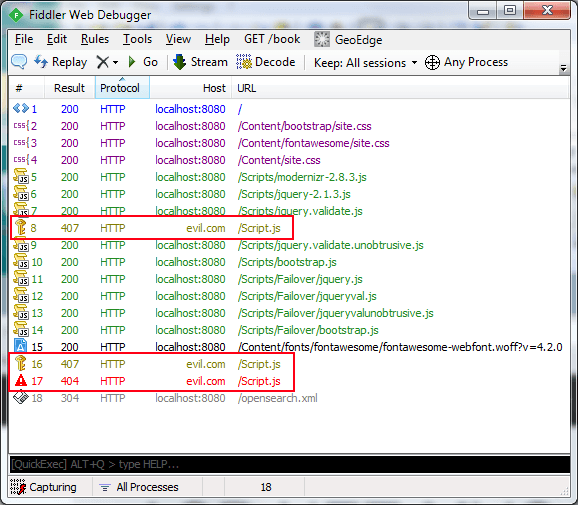Select session 14 script icon for Failover/bootstrap.js
Image resolution: width=578 pixels, height=505 pixels.
tap(21, 330)
